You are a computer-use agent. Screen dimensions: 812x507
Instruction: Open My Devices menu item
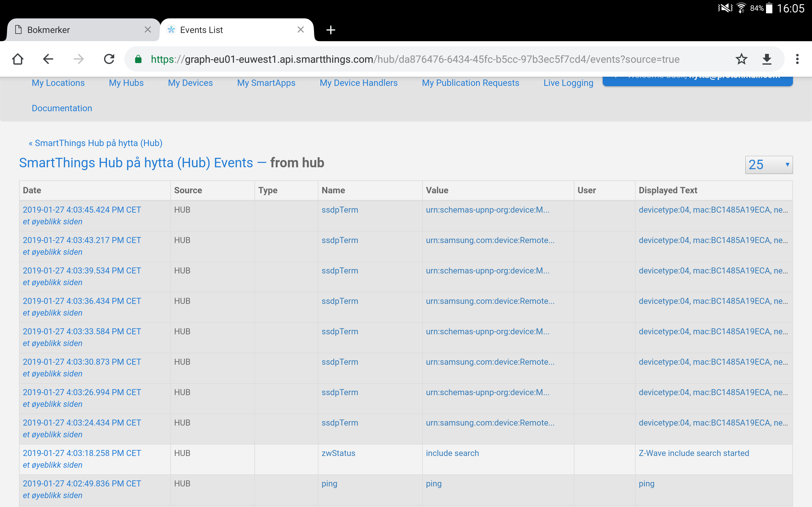pos(190,83)
